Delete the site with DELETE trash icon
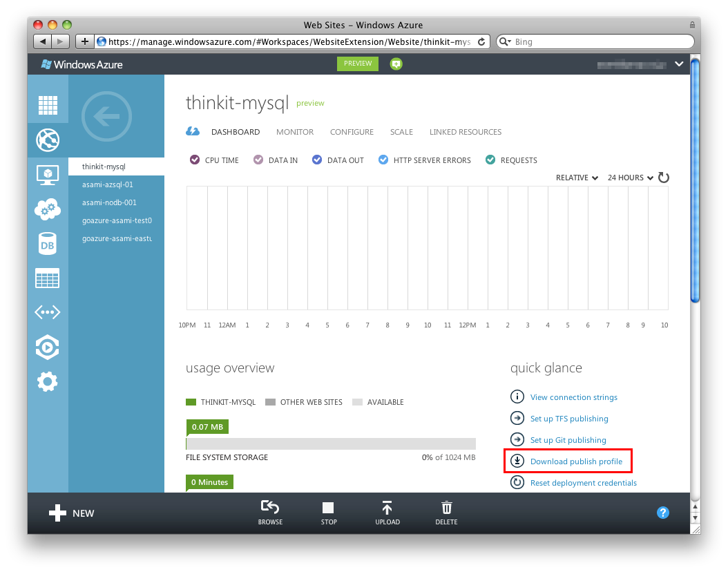 pyautogui.click(x=446, y=513)
